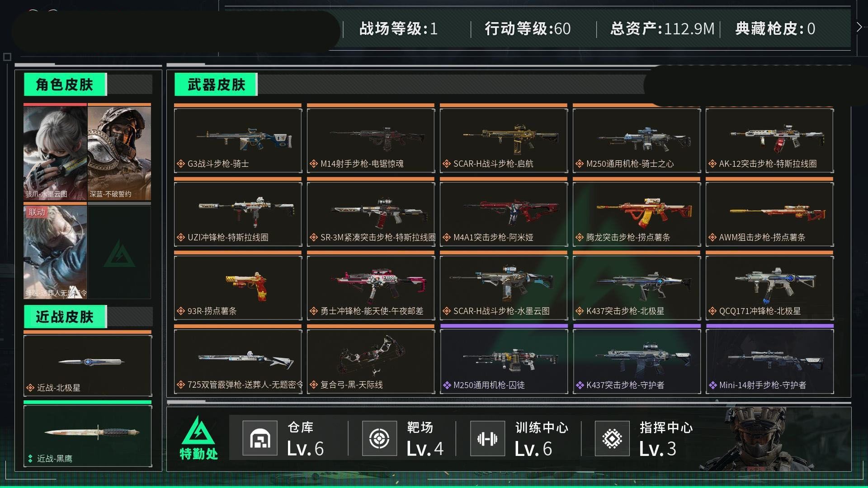
Task: Select the 近战皮肤 section header
Action: [65, 316]
